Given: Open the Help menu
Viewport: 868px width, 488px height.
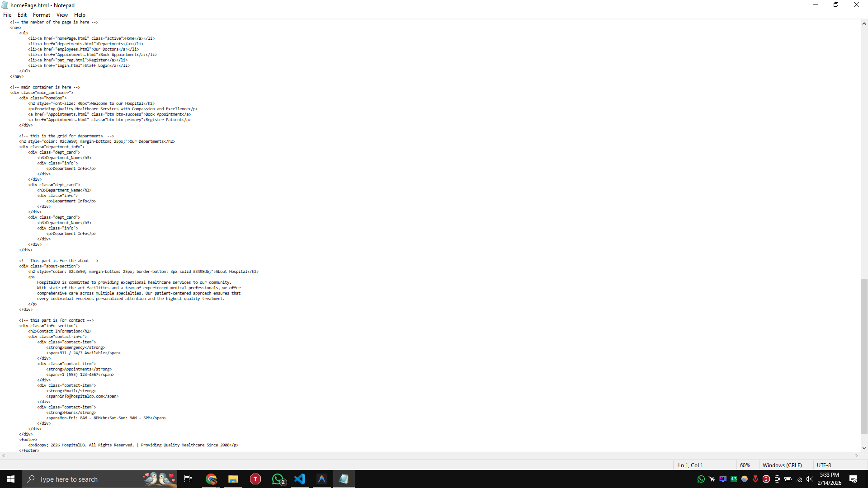Looking at the screenshot, I should (x=80, y=14).
